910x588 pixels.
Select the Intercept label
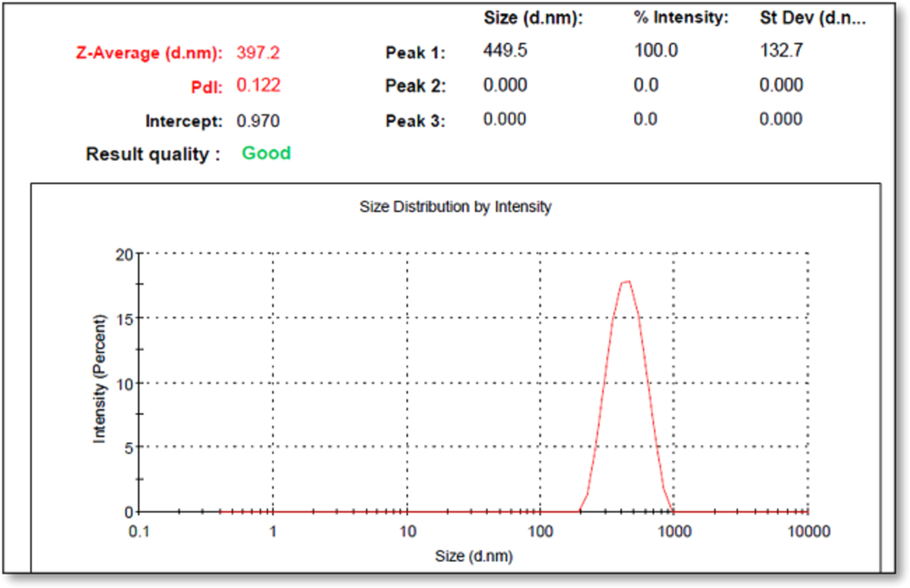[x=184, y=121]
